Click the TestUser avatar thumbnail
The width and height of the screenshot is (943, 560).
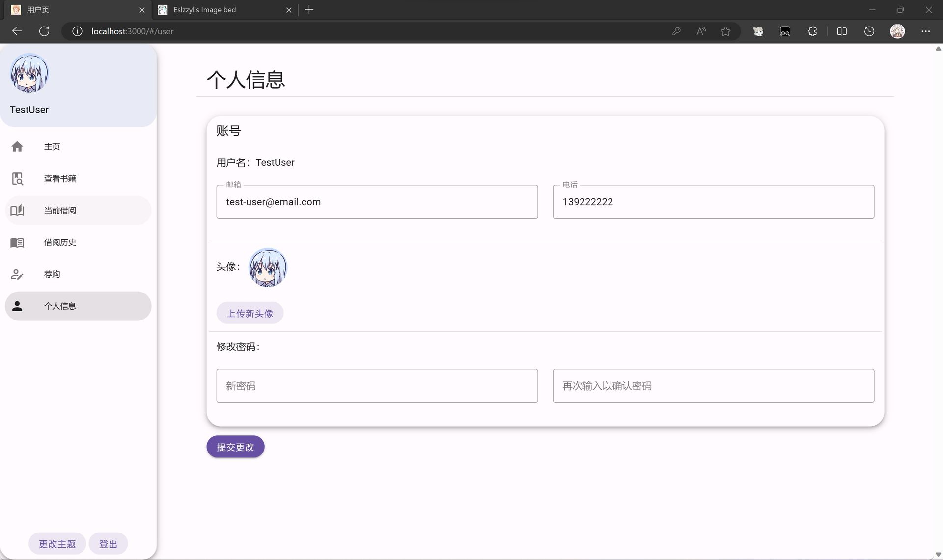[29, 74]
